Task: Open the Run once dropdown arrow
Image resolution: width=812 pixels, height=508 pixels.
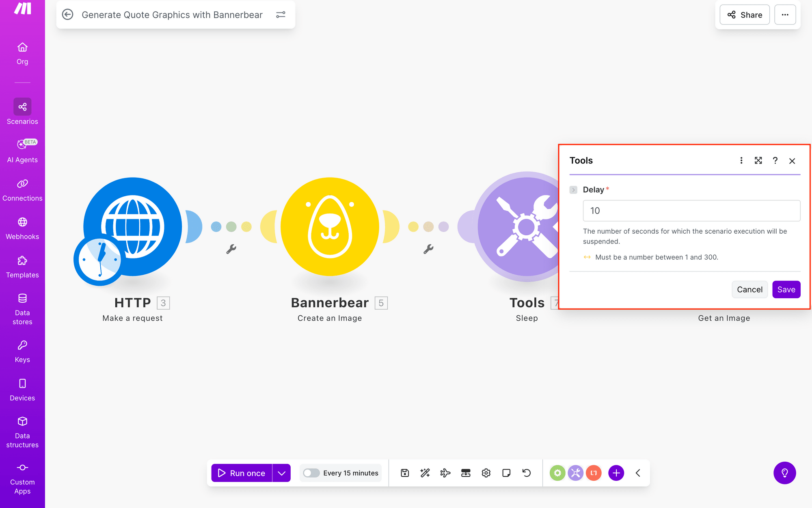Action: [x=281, y=473]
